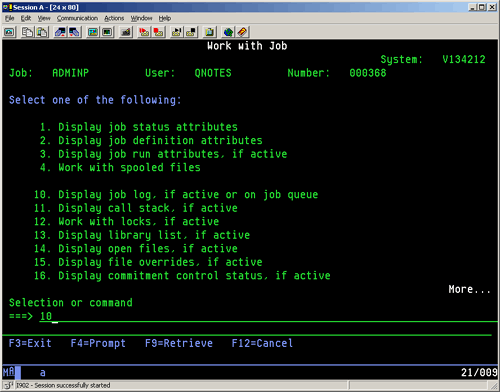Image resolution: width=500 pixels, height=392 pixels.
Task: Click the job name ADMINP
Action: point(70,73)
